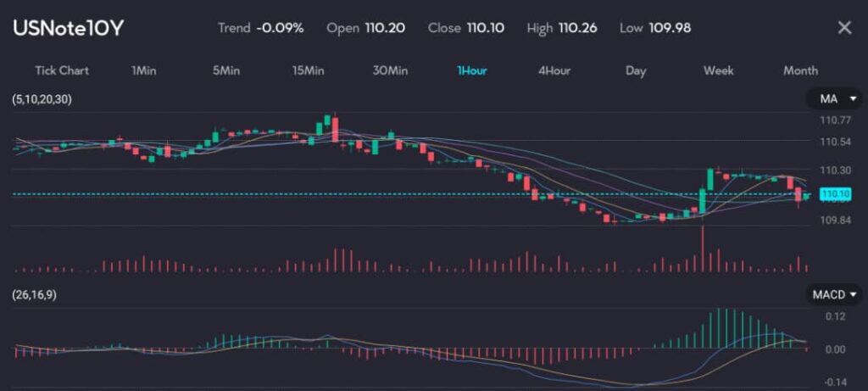The width and height of the screenshot is (868, 391).
Task: Show the Day chart
Action: point(636,70)
